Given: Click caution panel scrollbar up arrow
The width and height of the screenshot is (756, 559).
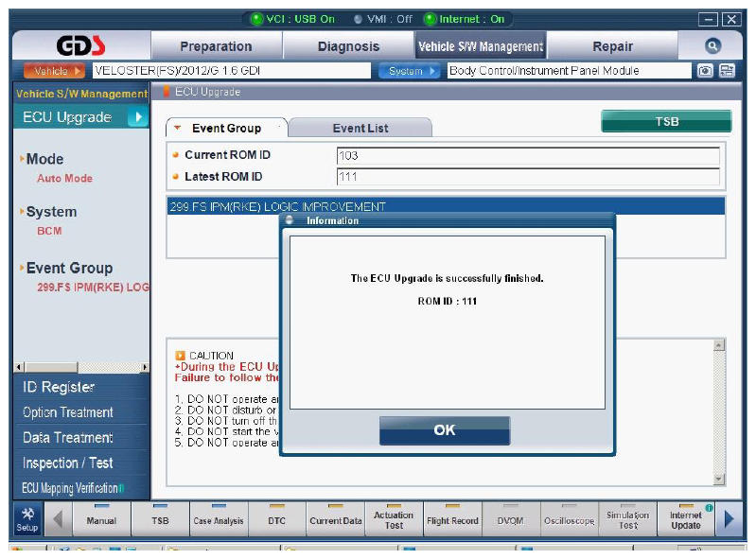Looking at the screenshot, I should click(x=718, y=344).
